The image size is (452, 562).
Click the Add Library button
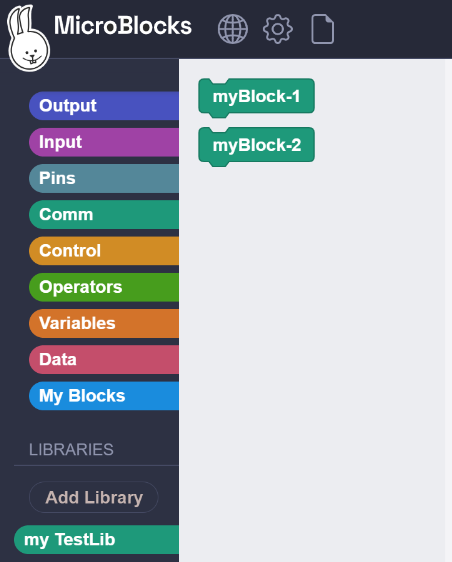click(94, 497)
